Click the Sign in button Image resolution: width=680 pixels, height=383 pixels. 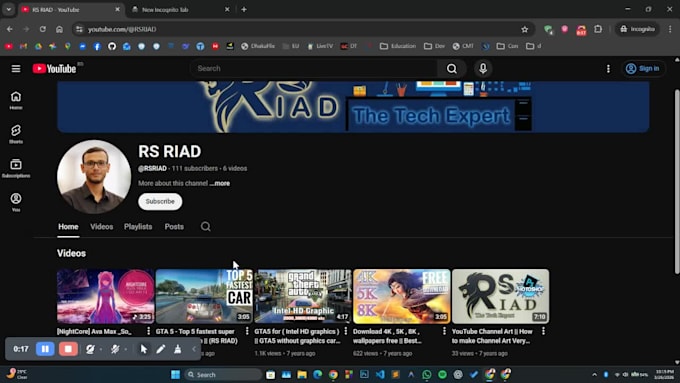coord(643,69)
